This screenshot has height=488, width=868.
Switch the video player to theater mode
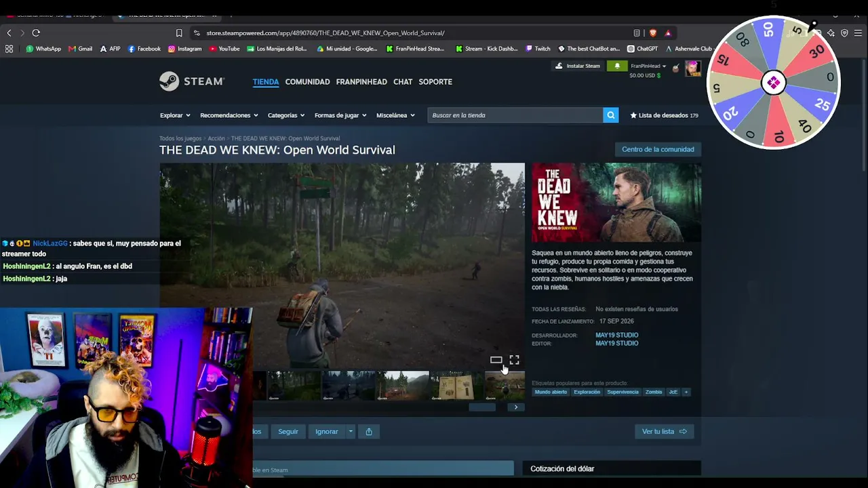[x=496, y=360]
